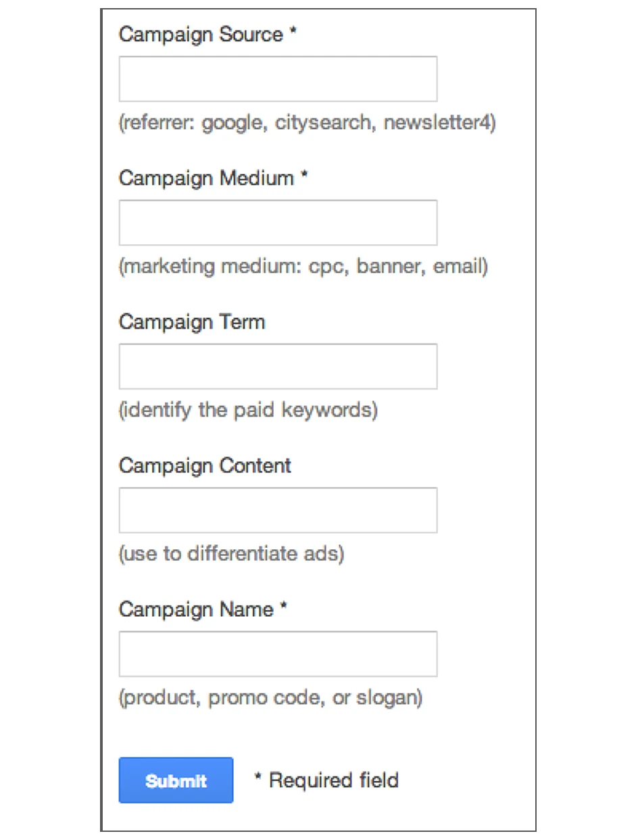Focus the Campaign Medium text box
Viewport: 638px width, 840px height.
point(278,223)
